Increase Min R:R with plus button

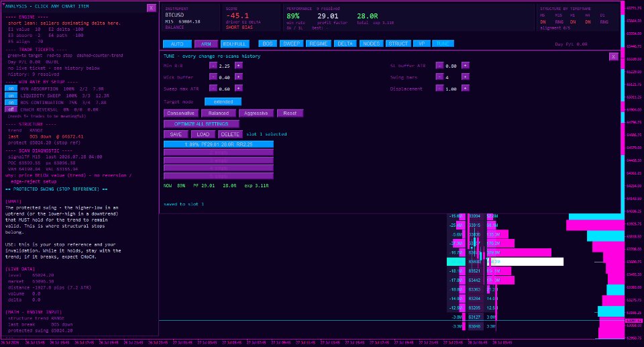(238, 65)
